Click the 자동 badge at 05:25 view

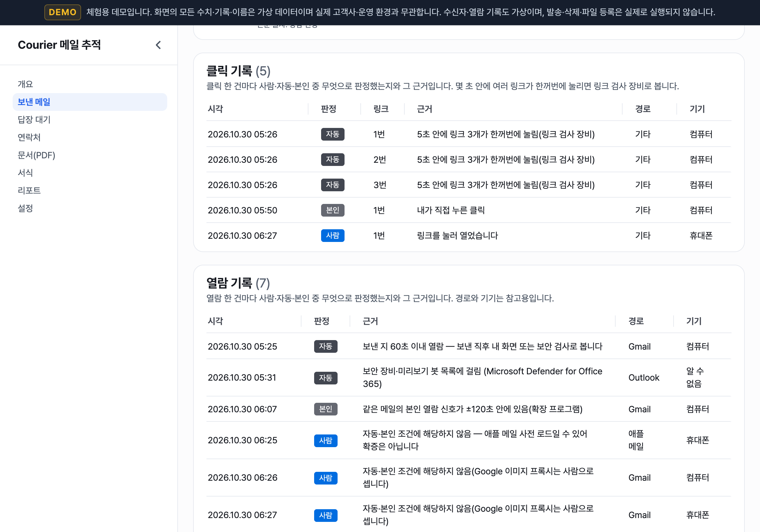[x=326, y=346]
